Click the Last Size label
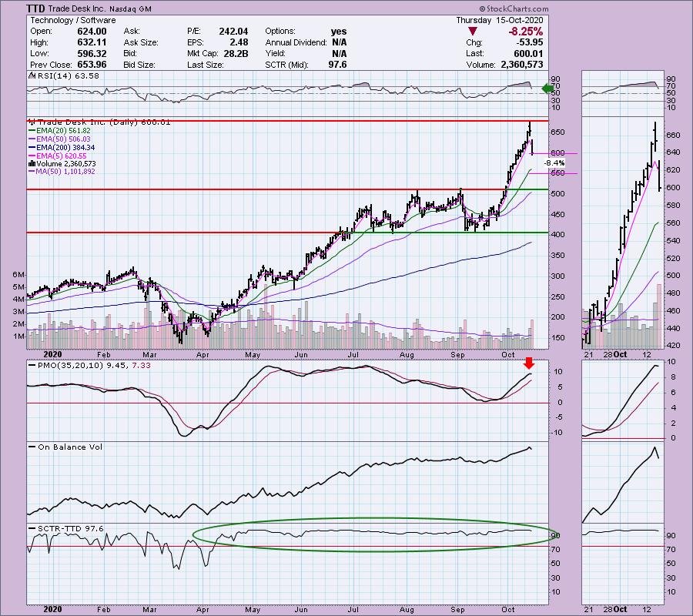Screen dimensions: 693x616 pyautogui.click(x=206, y=65)
